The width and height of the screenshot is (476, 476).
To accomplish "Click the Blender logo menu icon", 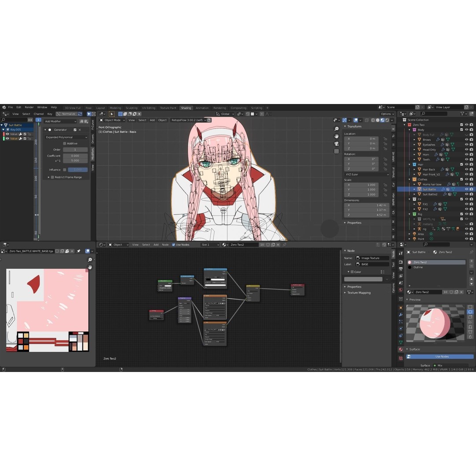I will [x=4, y=108].
